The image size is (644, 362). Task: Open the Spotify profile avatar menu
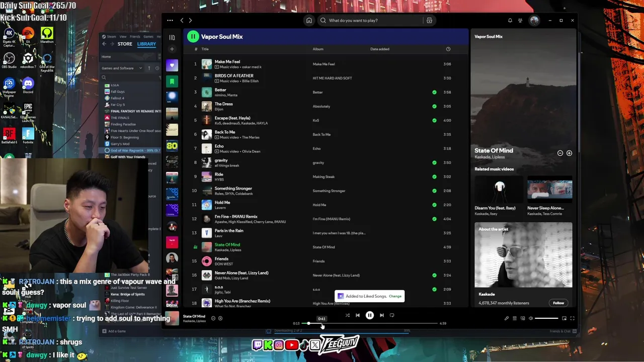pyautogui.click(x=534, y=21)
